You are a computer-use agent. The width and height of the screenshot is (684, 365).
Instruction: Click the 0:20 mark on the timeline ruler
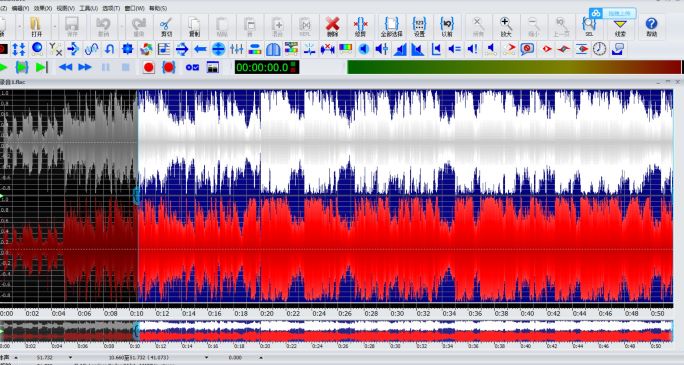coord(267,314)
